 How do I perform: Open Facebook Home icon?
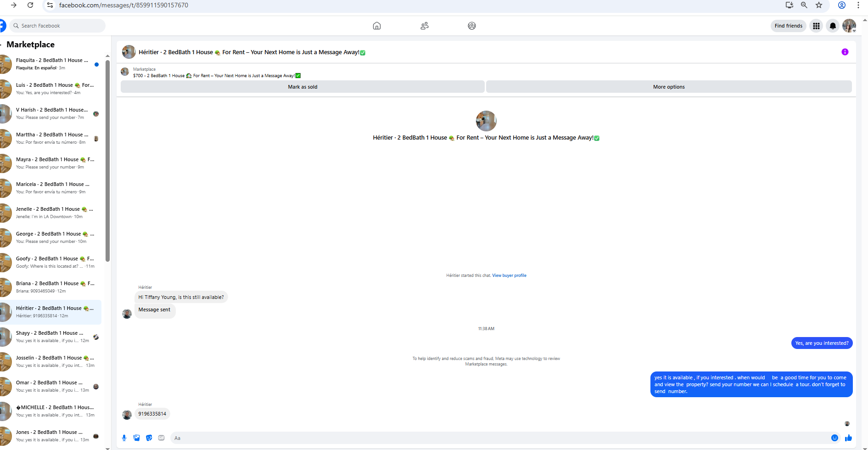click(377, 26)
